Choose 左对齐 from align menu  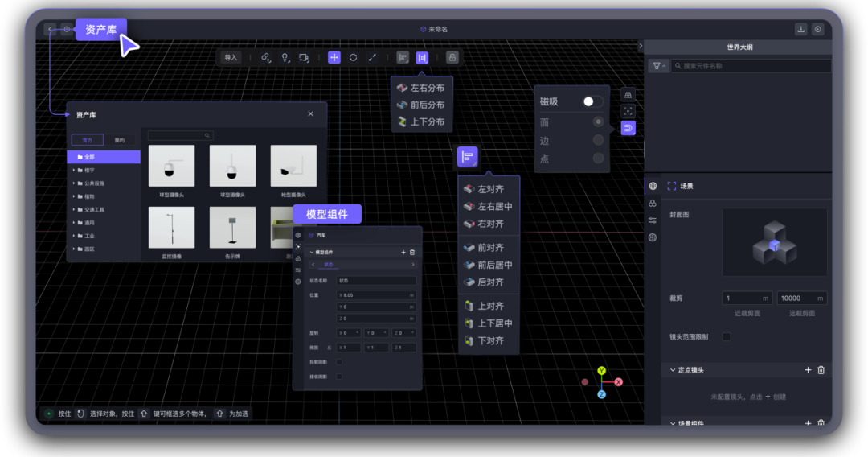pyautogui.click(x=485, y=189)
